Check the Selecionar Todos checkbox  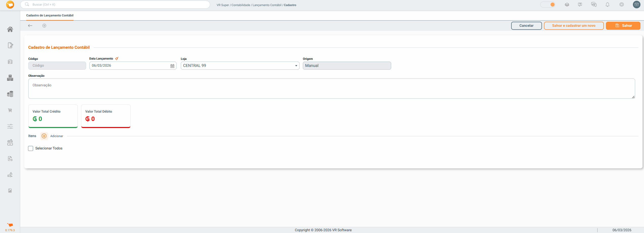tap(31, 148)
